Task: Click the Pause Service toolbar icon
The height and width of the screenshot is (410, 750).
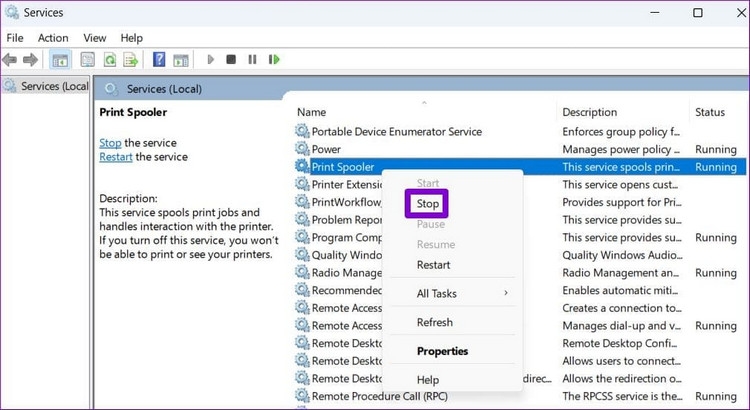Action: 254,60
